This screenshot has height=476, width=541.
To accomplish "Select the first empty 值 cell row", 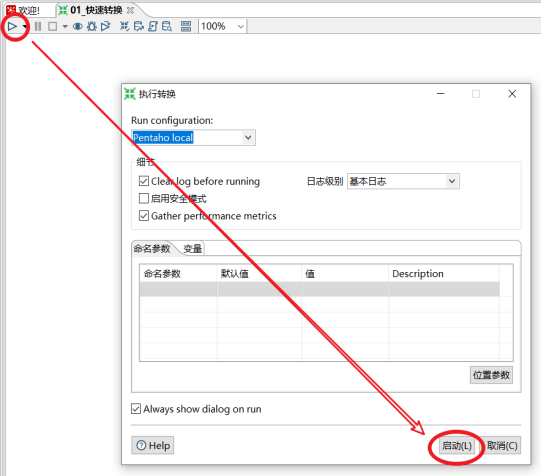I will (x=345, y=289).
